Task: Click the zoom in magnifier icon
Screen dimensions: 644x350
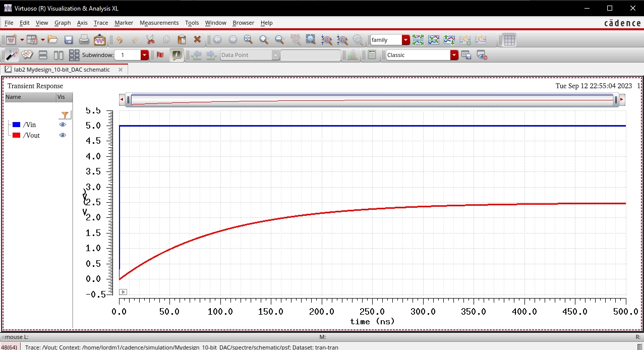Action: click(264, 40)
